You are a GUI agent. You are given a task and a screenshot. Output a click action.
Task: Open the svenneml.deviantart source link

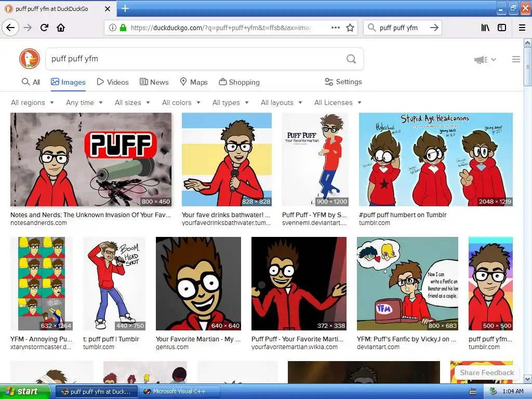(314, 223)
